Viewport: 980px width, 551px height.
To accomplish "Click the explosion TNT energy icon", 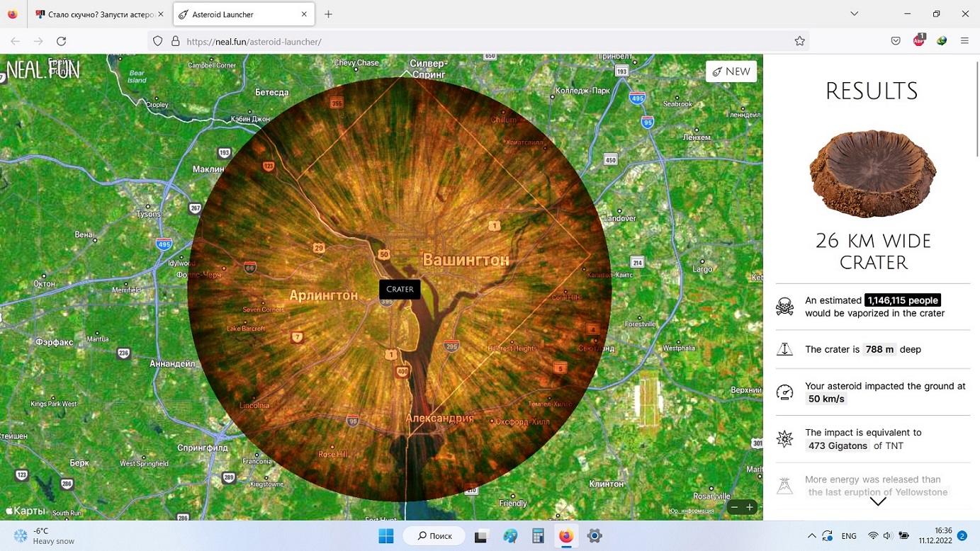I will coord(784,438).
